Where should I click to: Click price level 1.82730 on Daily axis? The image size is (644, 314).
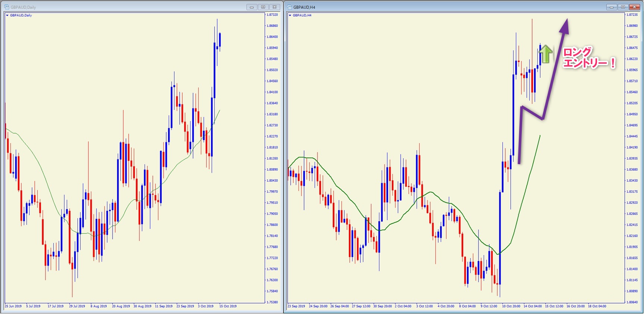point(272,125)
